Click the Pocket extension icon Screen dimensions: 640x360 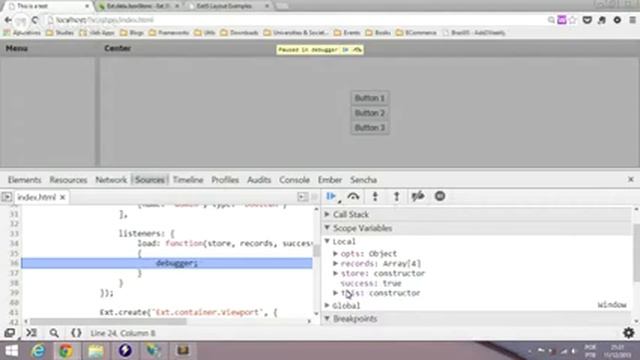pyautogui.click(x=587, y=20)
